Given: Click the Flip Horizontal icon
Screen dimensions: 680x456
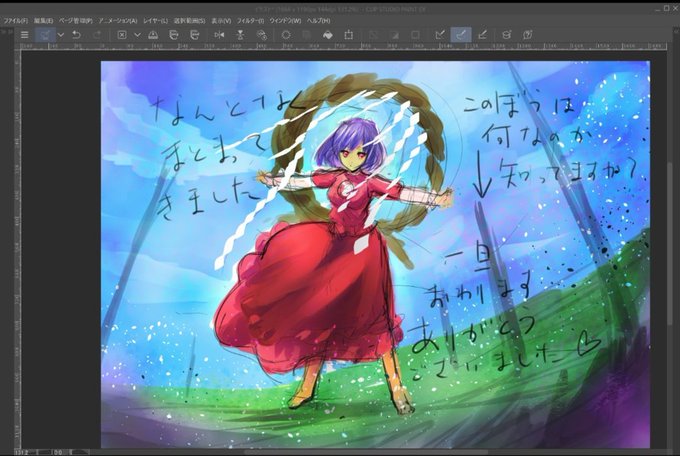Looking at the screenshot, I should click(x=219, y=35).
